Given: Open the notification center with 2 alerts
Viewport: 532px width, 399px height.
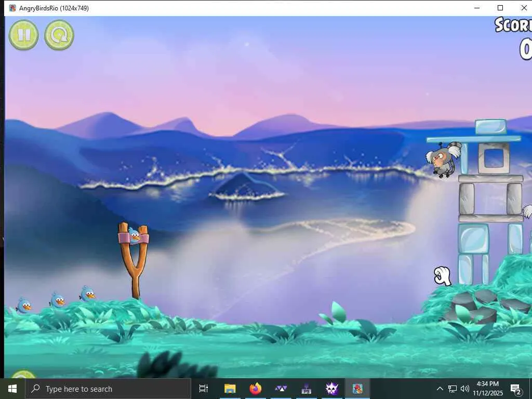Looking at the screenshot, I should click(516, 389).
